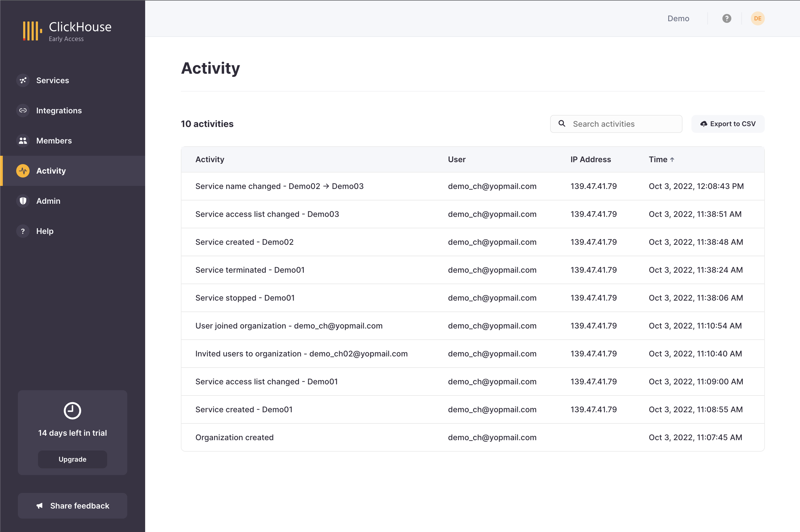The image size is (800, 532).
Task: Click the Share feedback button
Action: click(x=72, y=505)
